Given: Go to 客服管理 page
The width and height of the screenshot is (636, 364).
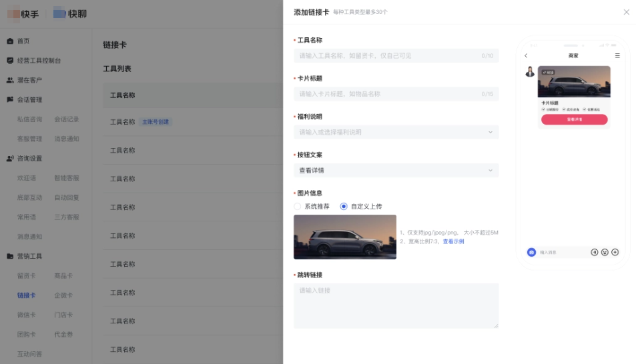Looking at the screenshot, I should click(x=29, y=139).
